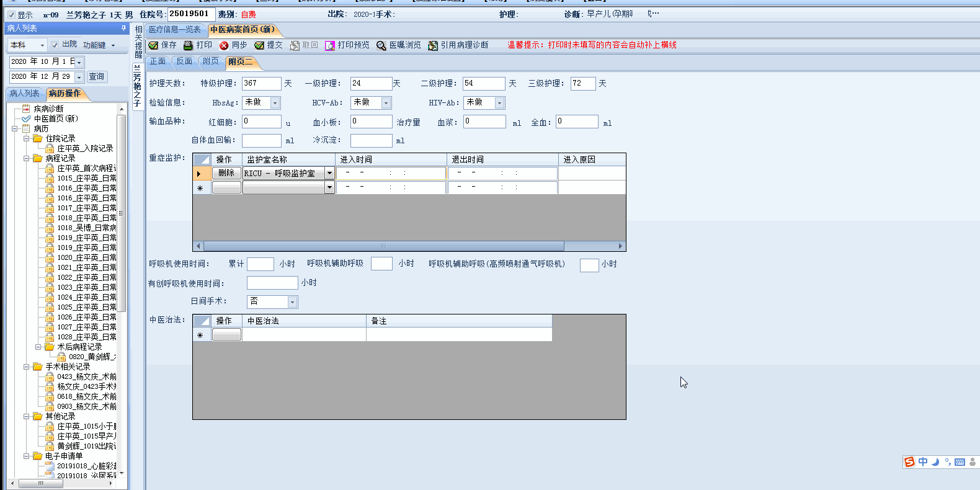The image size is (980, 490).
Task: Switch to 医疗信息一览表 tab
Action: click(175, 30)
